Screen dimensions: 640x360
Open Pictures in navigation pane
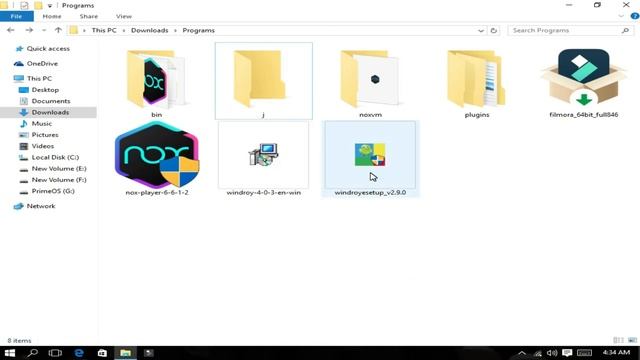45,135
